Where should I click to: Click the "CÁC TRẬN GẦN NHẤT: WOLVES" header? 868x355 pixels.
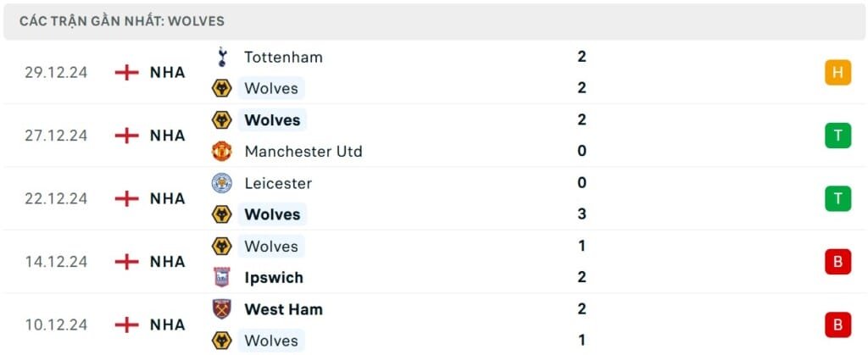(x=122, y=20)
